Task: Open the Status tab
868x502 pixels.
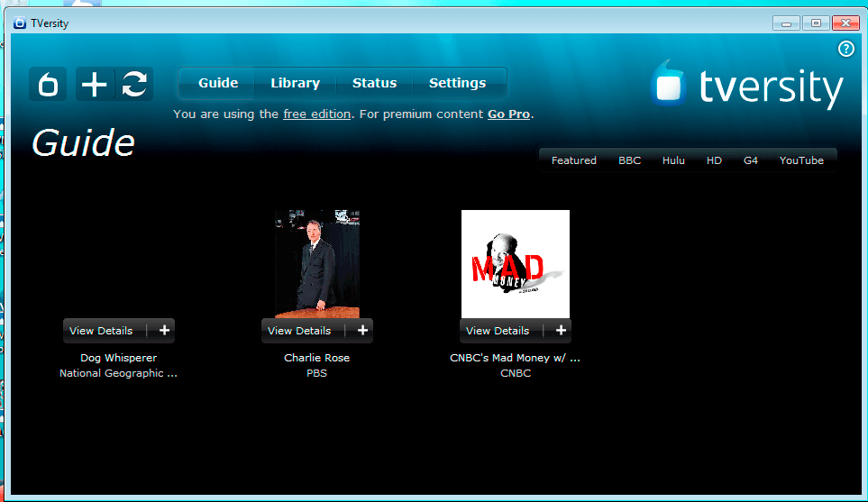Action: (x=374, y=83)
